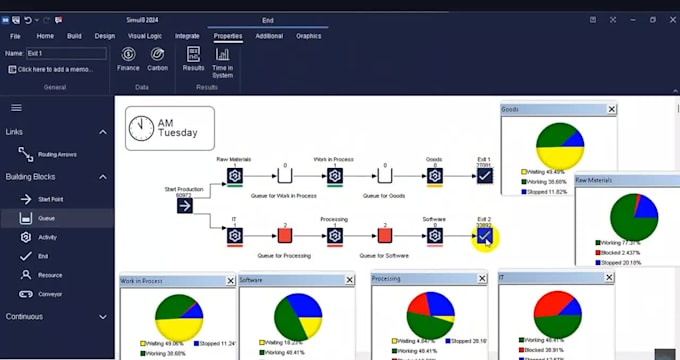
Task: Open the undo history dropdown arrow
Action: 37,20
